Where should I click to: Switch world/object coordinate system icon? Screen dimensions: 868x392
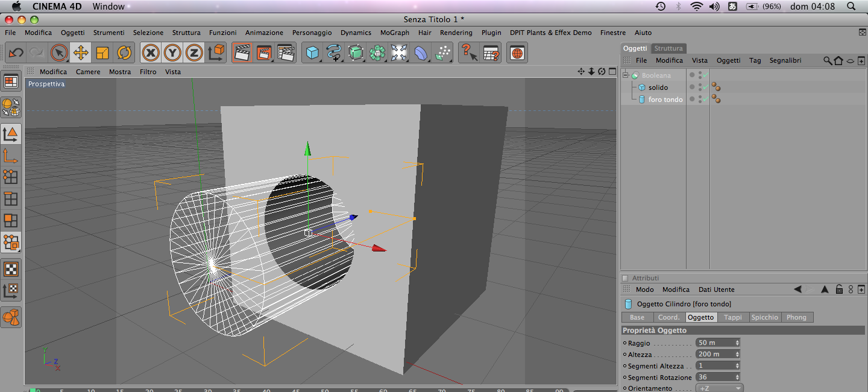point(216,53)
